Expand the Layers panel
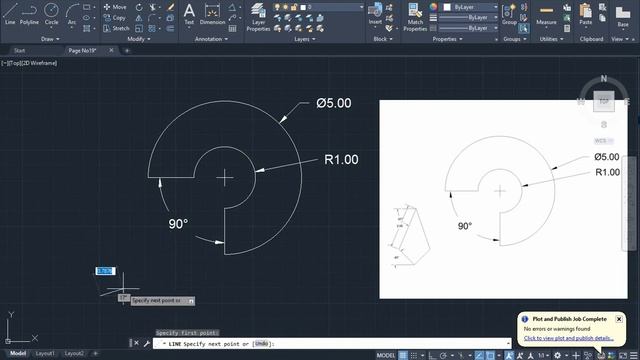Image resolution: width=640 pixels, height=360 pixels. (305, 39)
